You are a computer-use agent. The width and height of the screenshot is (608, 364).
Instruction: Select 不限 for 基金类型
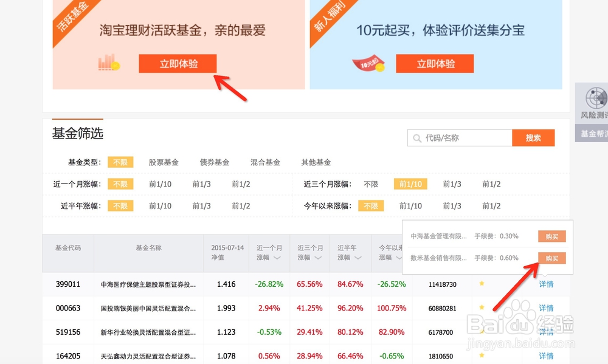[x=120, y=162]
